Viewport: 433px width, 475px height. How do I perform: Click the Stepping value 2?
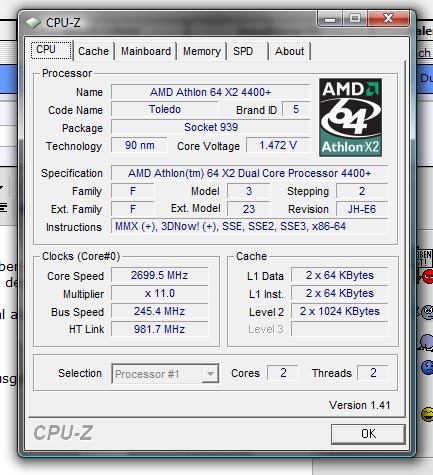(362, 191)
